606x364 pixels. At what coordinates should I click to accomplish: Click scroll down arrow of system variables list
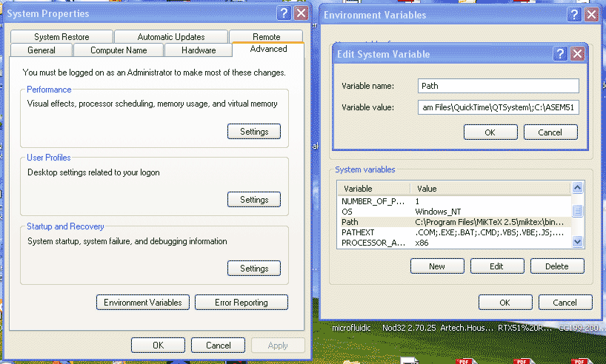(x=577, y=242)
